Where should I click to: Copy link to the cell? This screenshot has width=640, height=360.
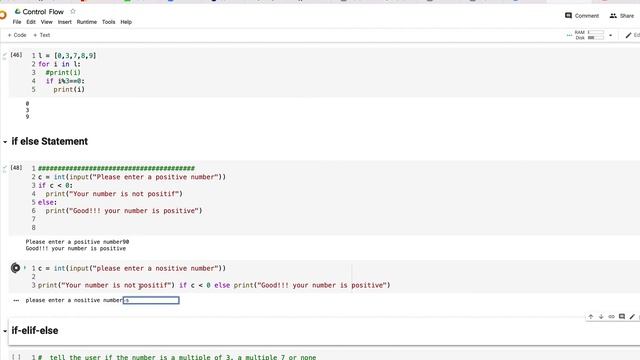click(x=611, y=317)
